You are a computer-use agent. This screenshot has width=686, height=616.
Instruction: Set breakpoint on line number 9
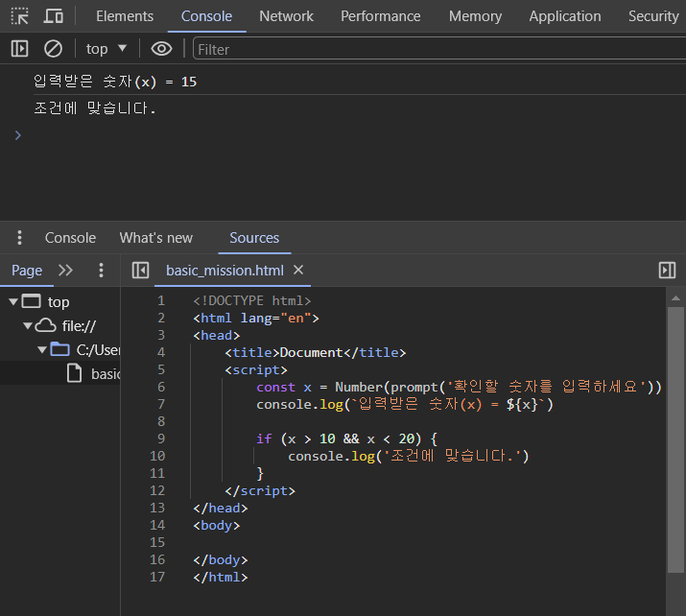(x=161, y=438)
